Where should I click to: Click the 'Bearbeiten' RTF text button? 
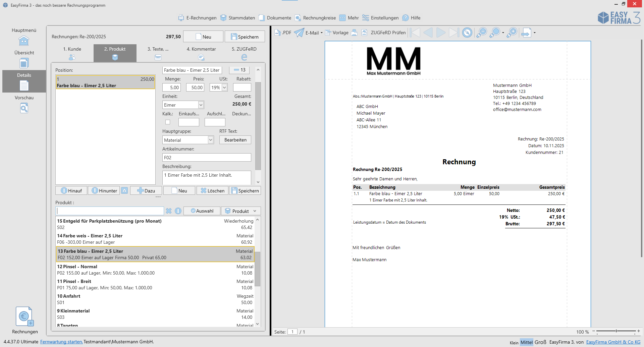pyautogui.click(x=235, y=140)
